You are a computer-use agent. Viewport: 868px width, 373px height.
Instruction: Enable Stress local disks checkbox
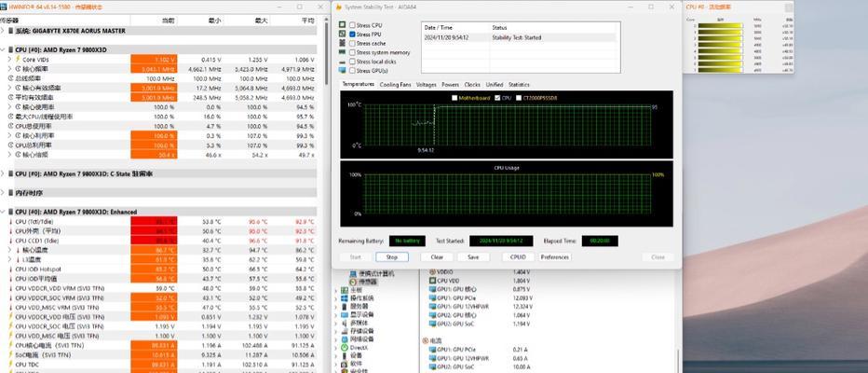[352, 62]
